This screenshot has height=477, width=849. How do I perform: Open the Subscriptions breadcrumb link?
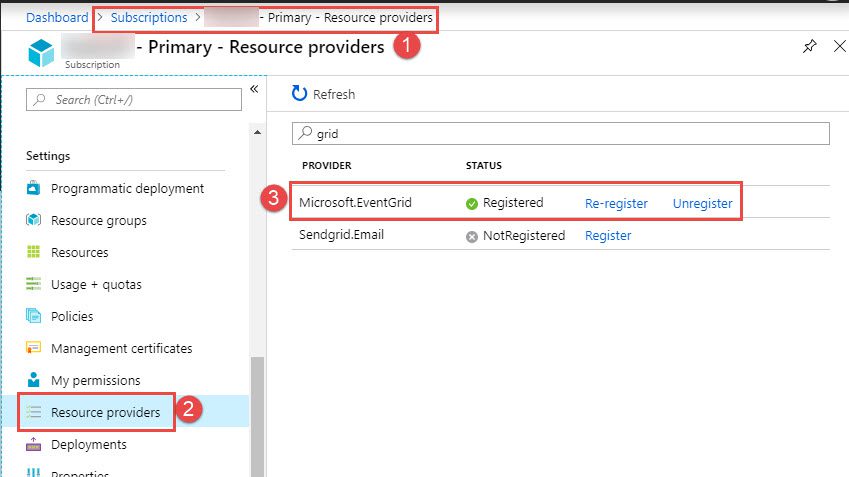[x=149, y=17]
